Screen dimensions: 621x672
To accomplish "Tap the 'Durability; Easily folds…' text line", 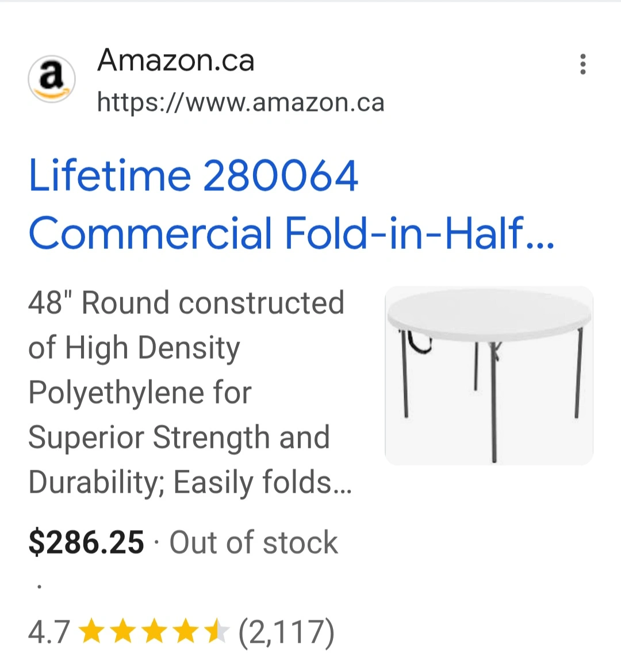I will [x=190, y=482].
